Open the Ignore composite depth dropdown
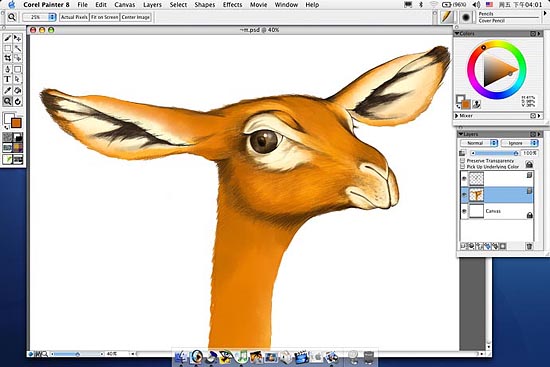Viewport: 550px width, 367px height. pos(519,143)
